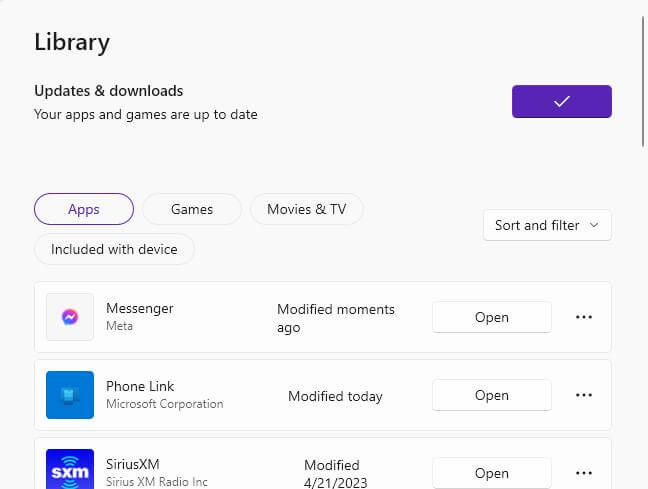The height and width of the screenshot is (489, 648).
Task: Click the Updates & downloads heading
Action: 109,91
